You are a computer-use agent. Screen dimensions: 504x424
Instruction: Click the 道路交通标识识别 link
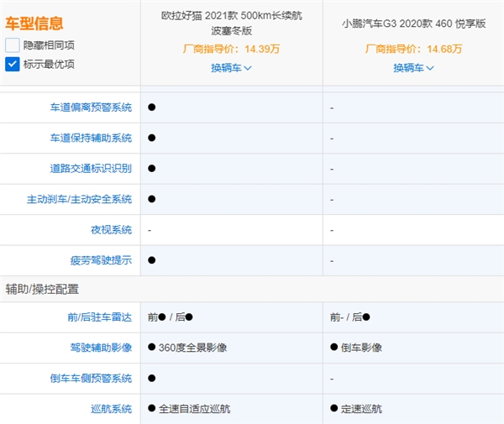tap(91, 168)
